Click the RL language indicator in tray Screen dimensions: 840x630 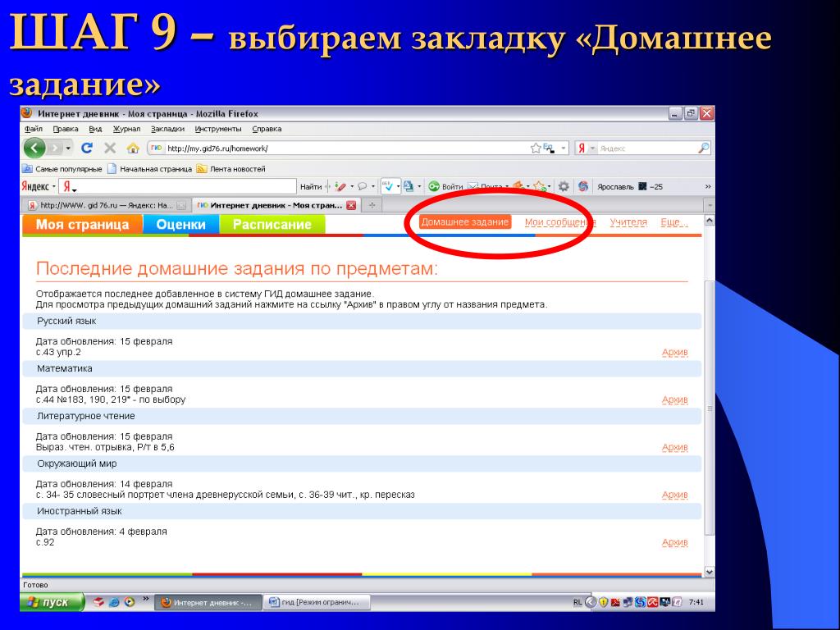coord(577,602)
